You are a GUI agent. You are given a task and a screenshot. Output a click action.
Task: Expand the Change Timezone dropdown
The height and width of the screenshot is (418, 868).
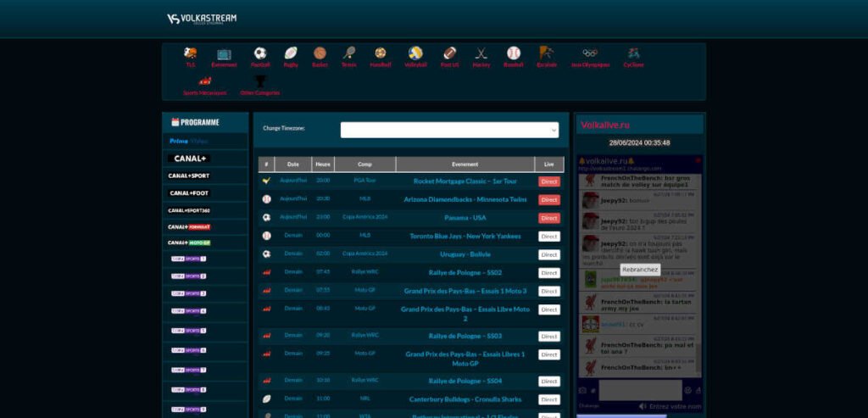coord(449,130)
